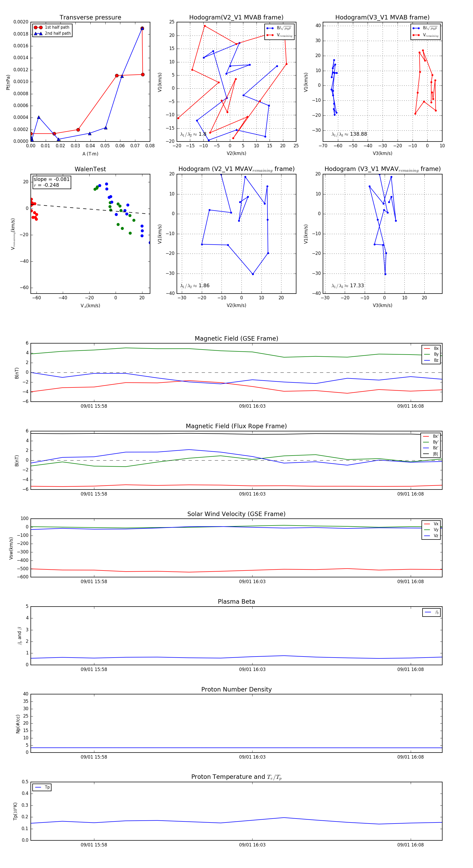Click the 'Vsw(km/s)' y-axis label
The image size is (473, 868).
[11, 548]
